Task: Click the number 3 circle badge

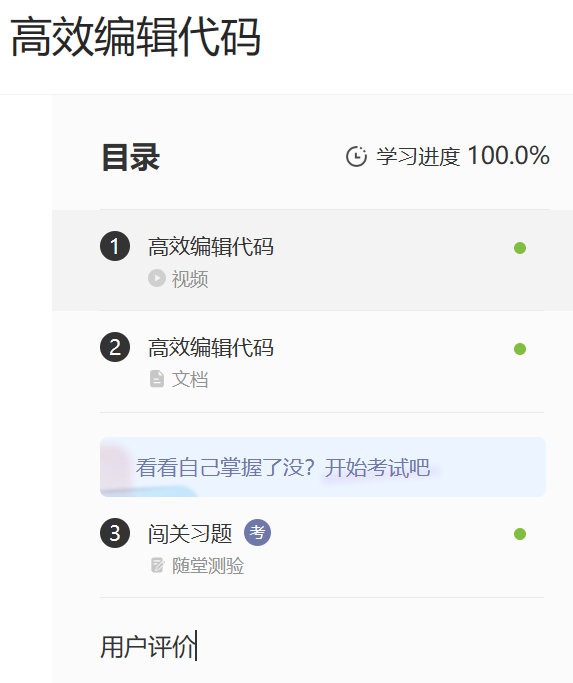Action: pos(115,533)
